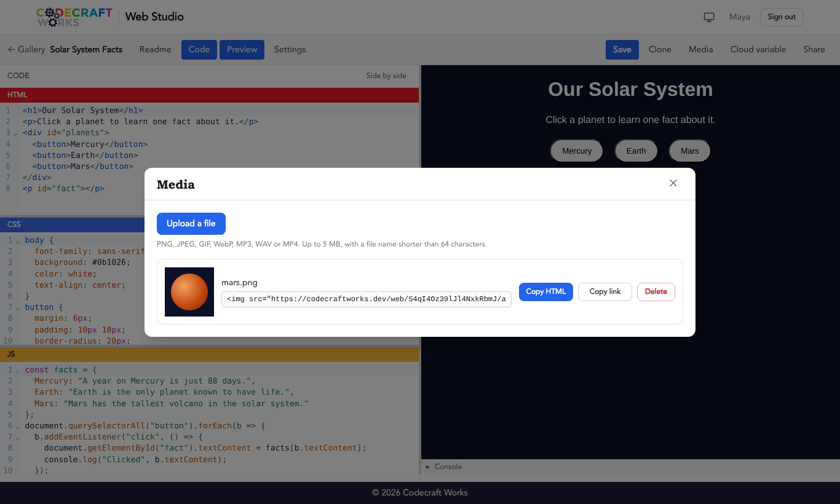This screenshot has height=504, width=840.
Task: Click the mars.png planet thumbnail
Action: point(189,292)
